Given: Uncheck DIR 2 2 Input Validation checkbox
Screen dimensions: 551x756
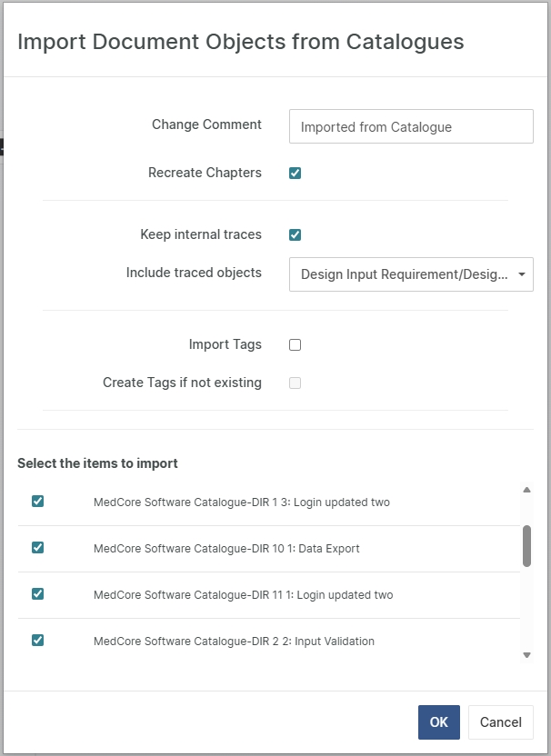Looking at the screenshot, I should [x=37, y=641].
